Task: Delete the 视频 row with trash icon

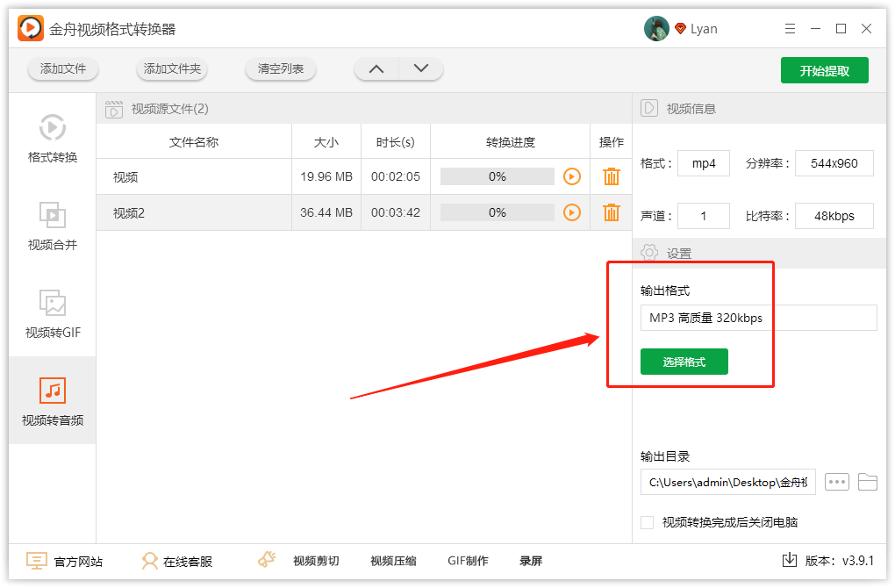Action: pyautogui.click(x=612, y=176)
